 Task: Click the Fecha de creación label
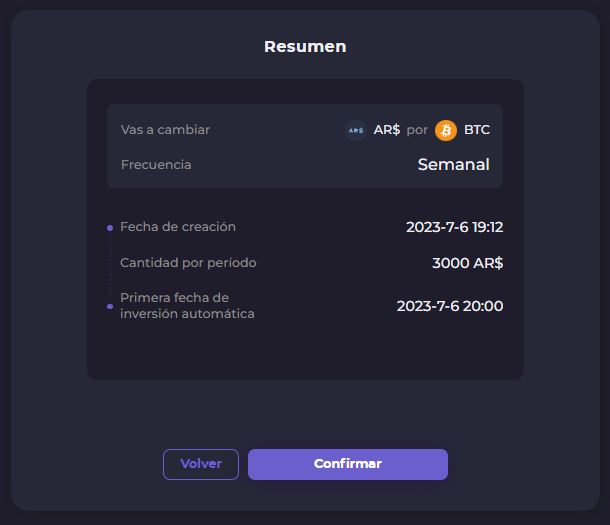[178, 227]
